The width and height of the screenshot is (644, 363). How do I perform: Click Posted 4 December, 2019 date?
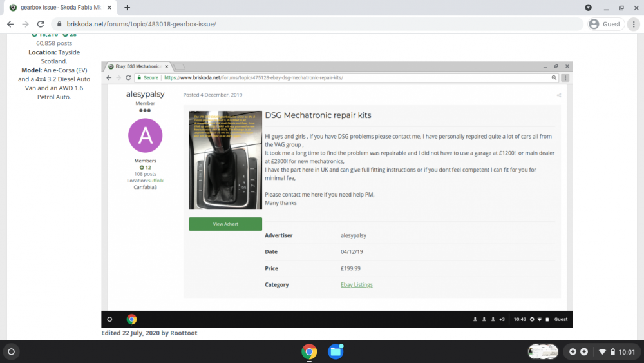(213, 95)
